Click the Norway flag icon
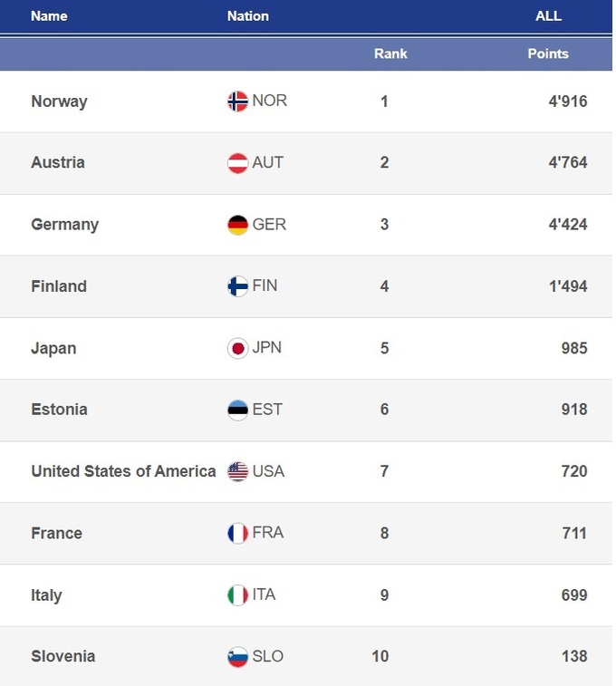 237,101
